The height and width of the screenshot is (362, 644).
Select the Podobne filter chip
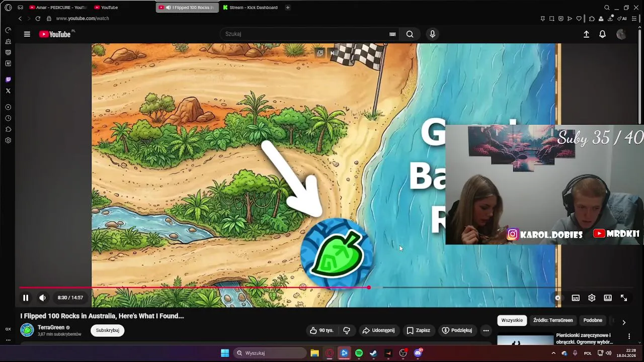coord(593,320)
